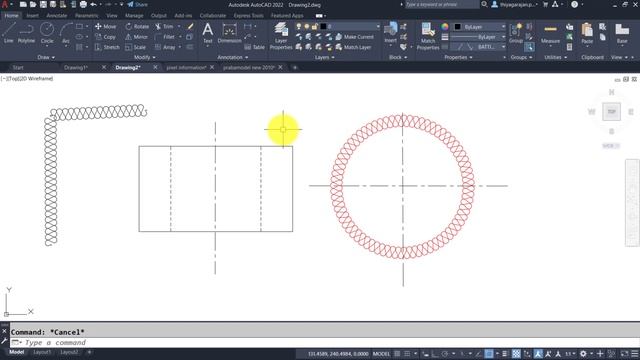This screenshot has height=360, width=640.
Task: Toggle lineweight display in status bar
Action: [505, 354]
